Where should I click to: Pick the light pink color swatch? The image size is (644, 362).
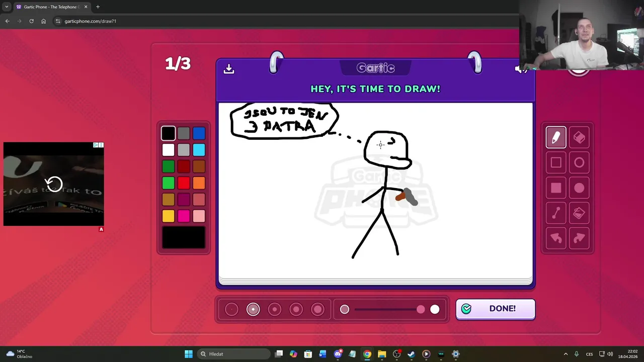click(199, 216)
